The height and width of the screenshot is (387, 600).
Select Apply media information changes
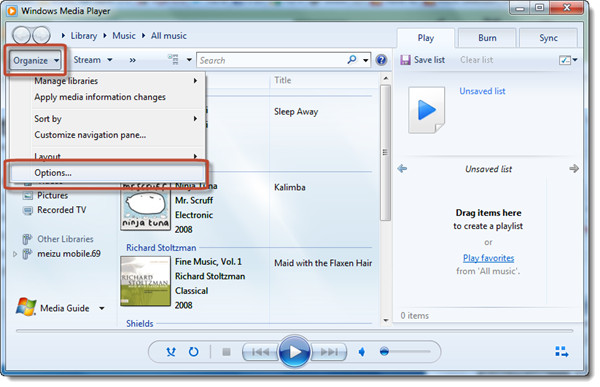(108, 97)
